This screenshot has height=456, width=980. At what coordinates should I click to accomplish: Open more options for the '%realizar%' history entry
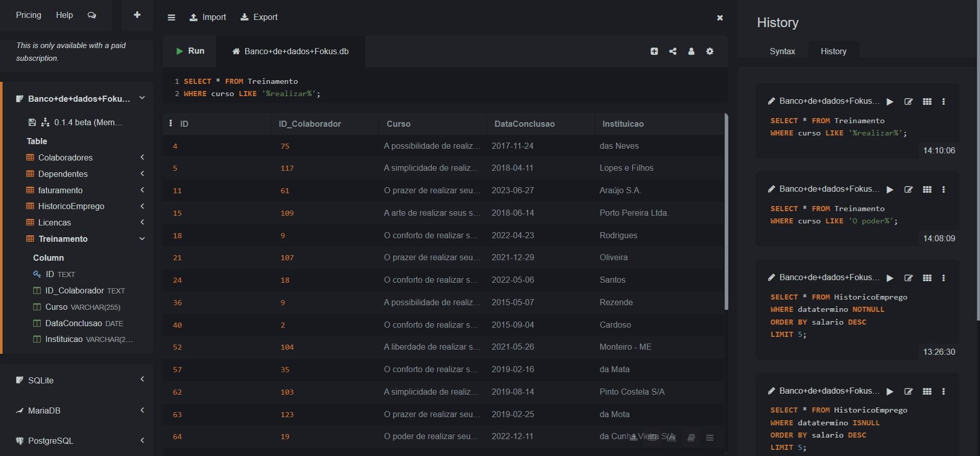[x=944, y=102]
